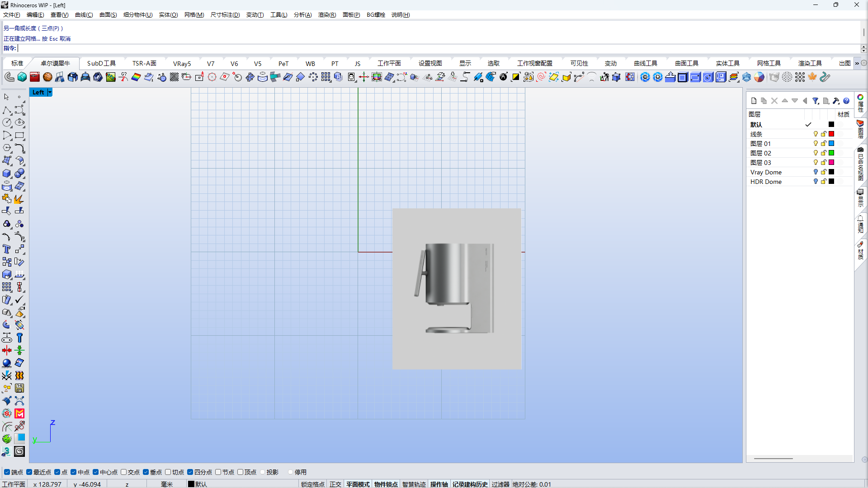Open layer panel help icon
Image resolution: width=868 pixels, height=488 pixels.
coord(846,101)
